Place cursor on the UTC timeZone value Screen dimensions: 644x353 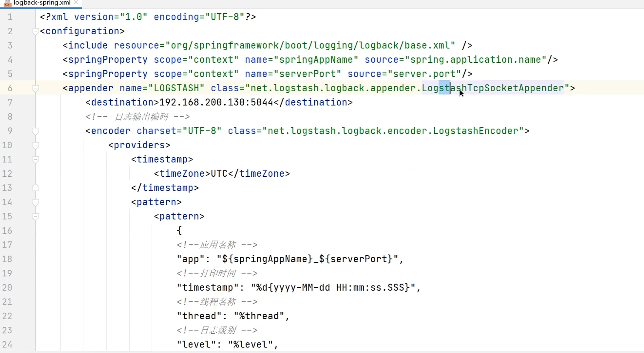coord(219,174)
